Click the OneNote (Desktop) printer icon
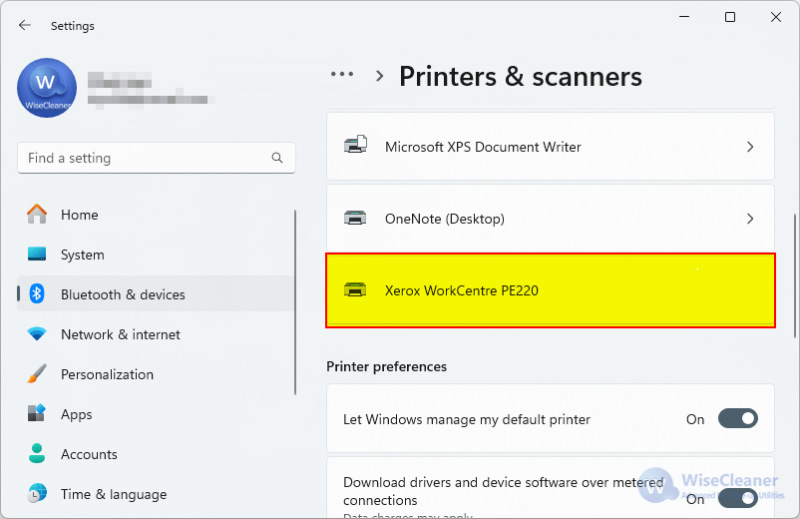800x519 pixels. [x=355, y=218]
